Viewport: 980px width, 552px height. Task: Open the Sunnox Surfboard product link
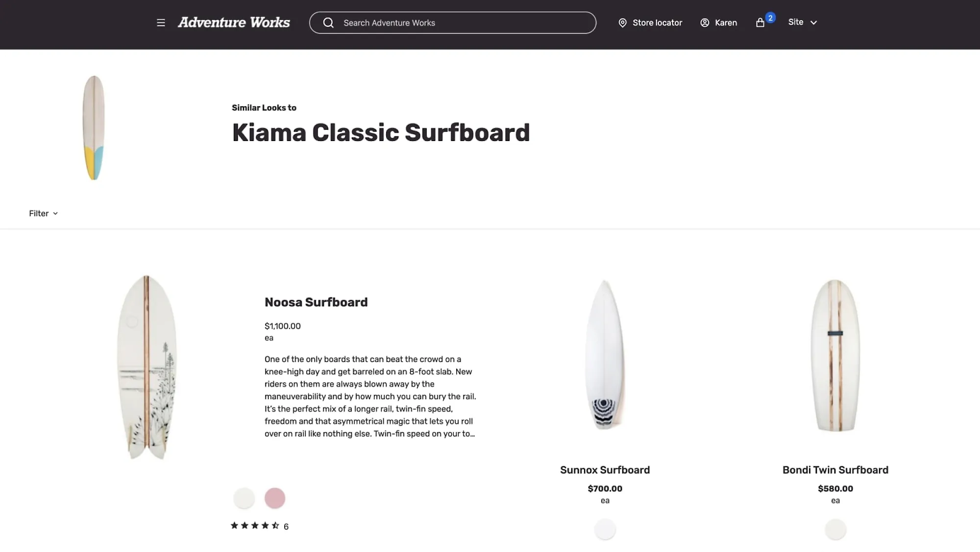click(x=605, y=470)
